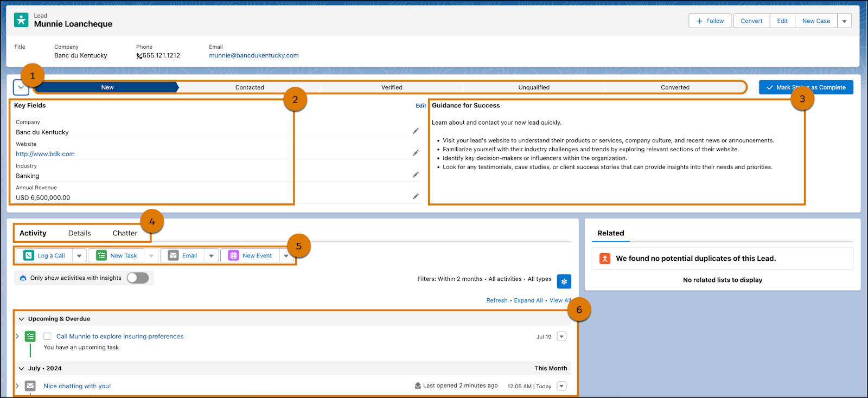Open the munnie@bancdukentucky.com email link
Image resolution: width=868 pixels, height=398 pixels.
(254, 55)
